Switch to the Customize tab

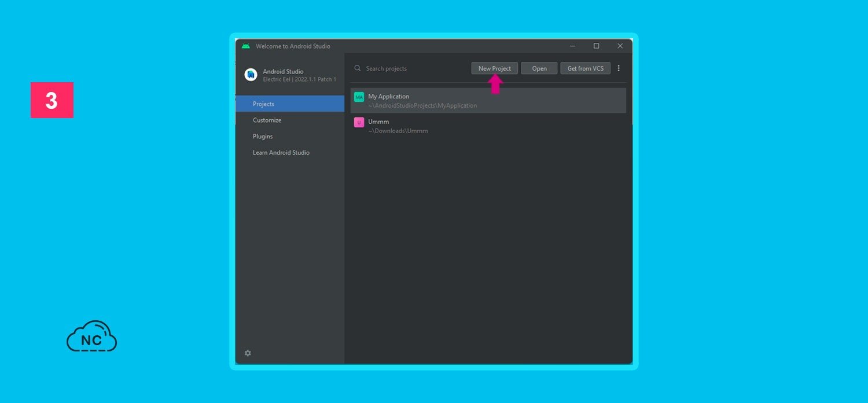point(290,120)
